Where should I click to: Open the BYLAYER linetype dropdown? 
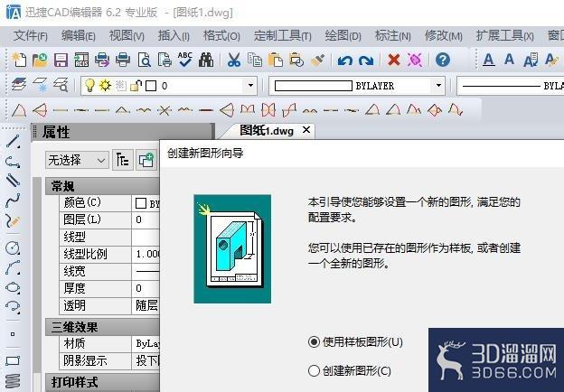pos(512,86)
